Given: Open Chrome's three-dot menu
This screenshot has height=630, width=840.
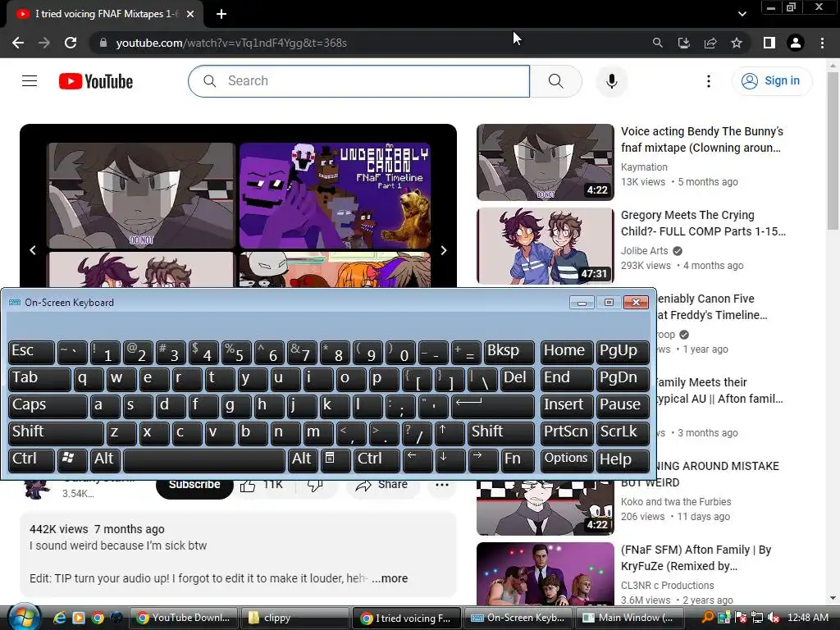Looking at the screenshot, I should [822, 43].
